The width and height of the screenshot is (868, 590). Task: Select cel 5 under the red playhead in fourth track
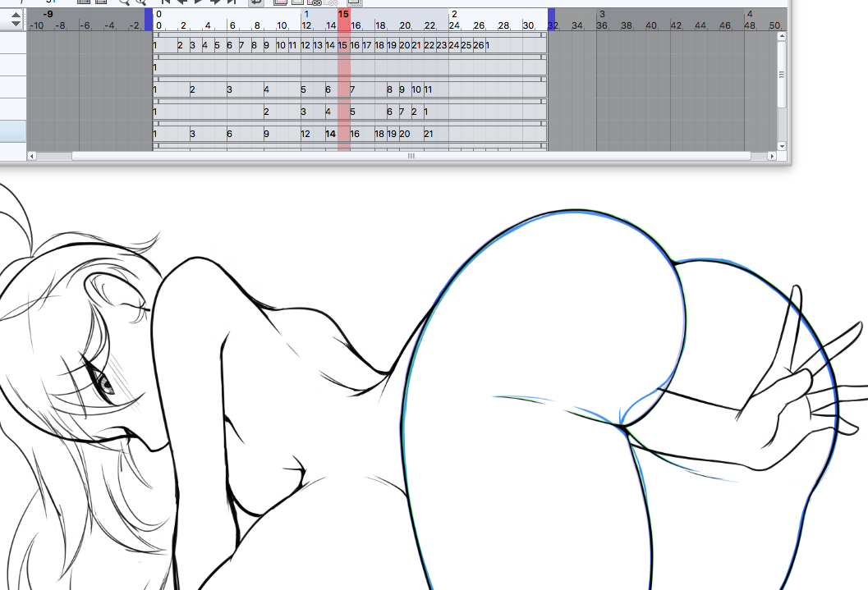tap(352, 112)
